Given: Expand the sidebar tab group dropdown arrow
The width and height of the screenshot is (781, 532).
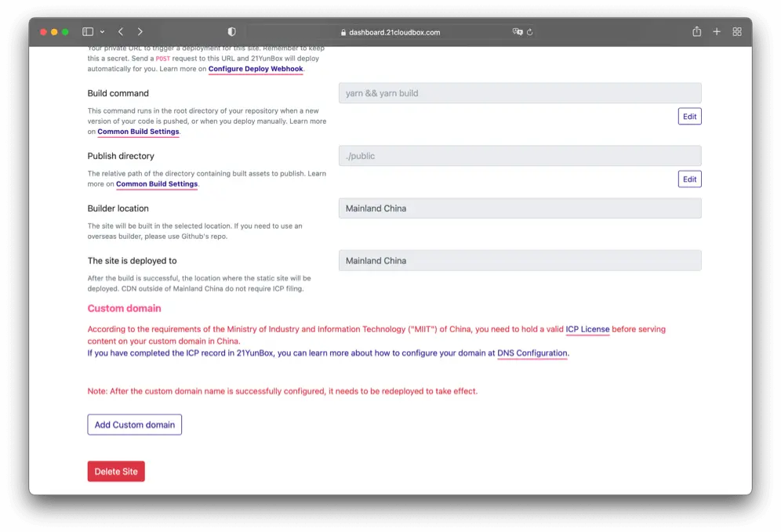Looking at the screenshot, I should click(102, 32).
